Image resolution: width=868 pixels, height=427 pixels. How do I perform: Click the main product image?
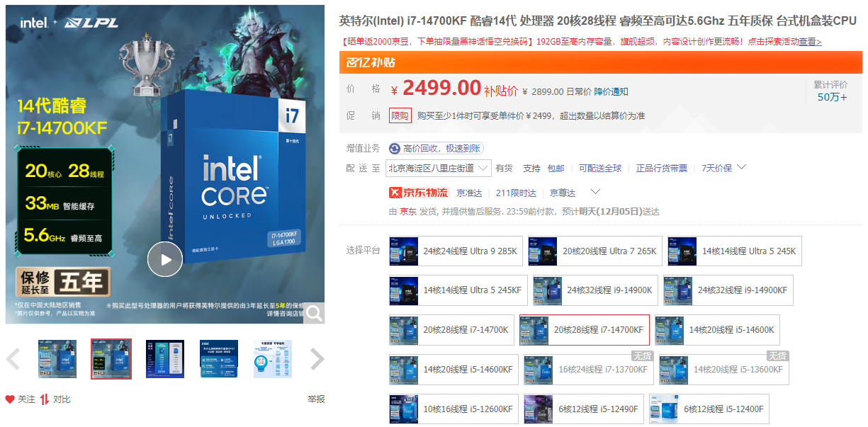(x=165, y=164)
